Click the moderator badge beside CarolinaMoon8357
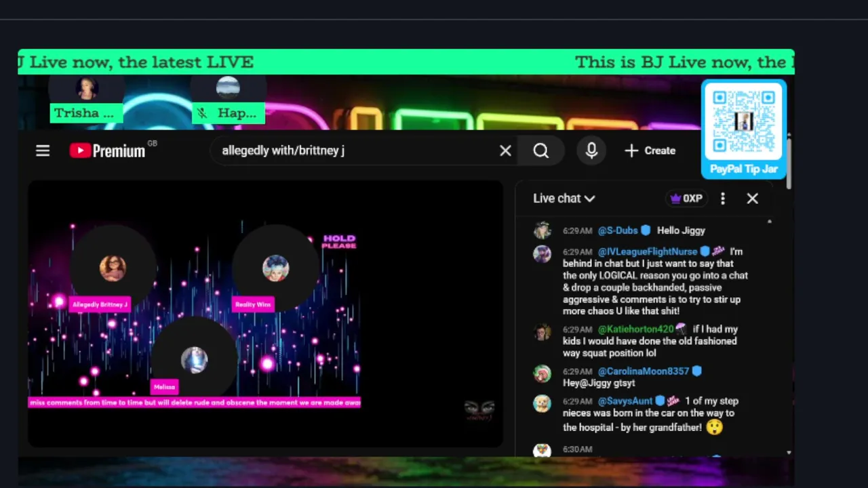Screen dimensions: 868x488 (x=696, y=371)
